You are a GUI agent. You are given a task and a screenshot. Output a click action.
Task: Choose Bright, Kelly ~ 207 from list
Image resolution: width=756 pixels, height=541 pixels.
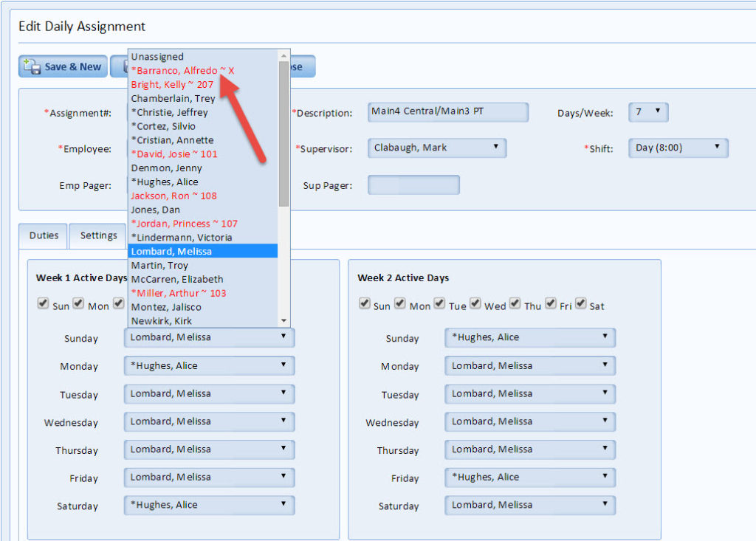[202, 84]
